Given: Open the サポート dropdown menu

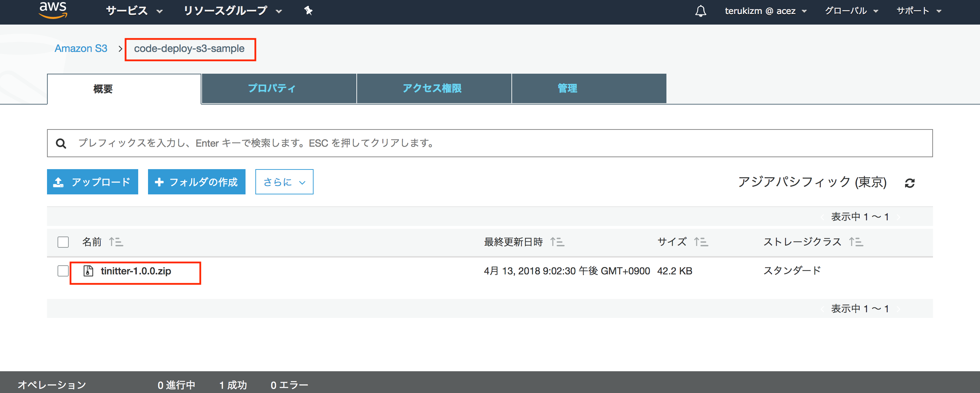Looking at the screenshot, I should pos(919,11).
